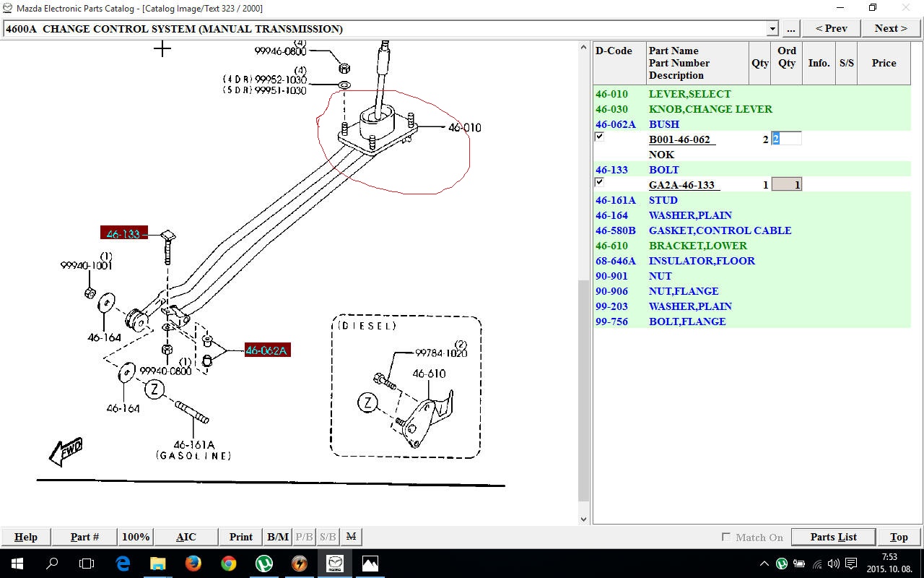Viewport: 924px width, 578px height.
Task: Edit order quantity field for B001-46-062
Action: tap(786, 139)
